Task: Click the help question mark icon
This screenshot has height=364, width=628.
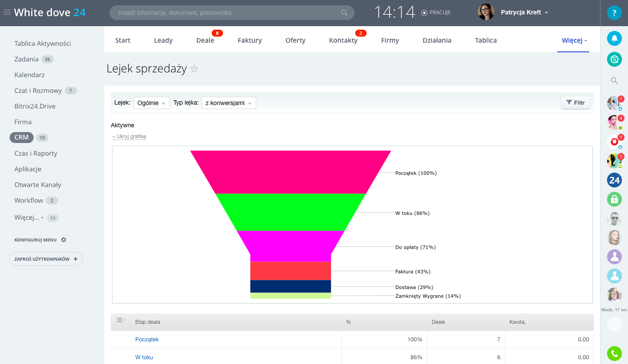Action: [614, 13]
